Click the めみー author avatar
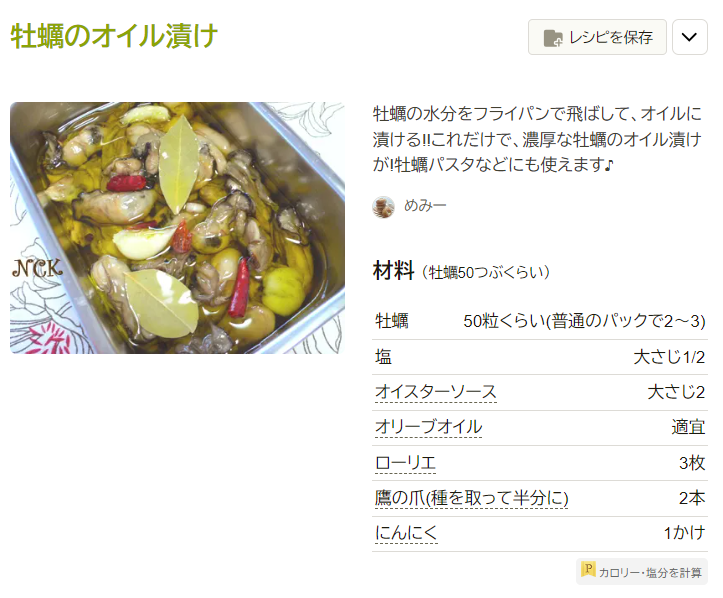Image resolution: width=723 pixels, height=598 pixels. coord(383,207)
